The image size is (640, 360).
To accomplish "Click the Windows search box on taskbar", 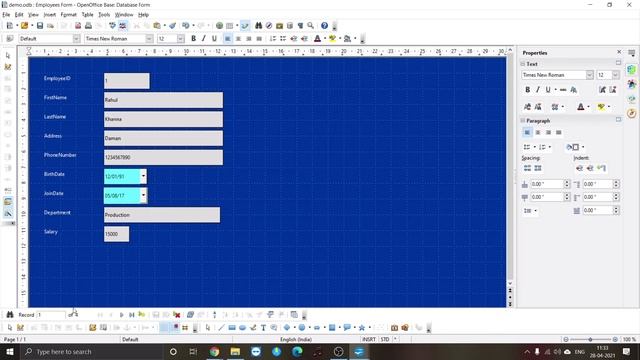I will tap(91, 351).
